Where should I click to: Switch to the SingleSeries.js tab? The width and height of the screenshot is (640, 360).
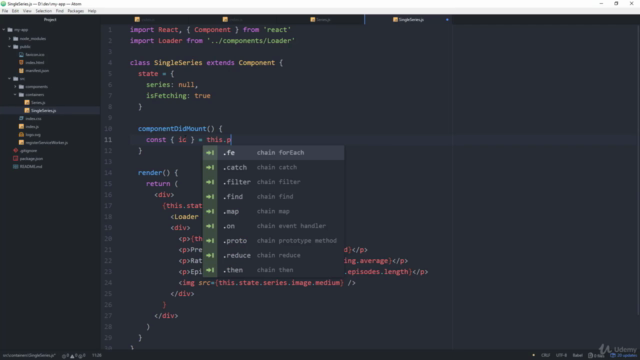point(408,20)
